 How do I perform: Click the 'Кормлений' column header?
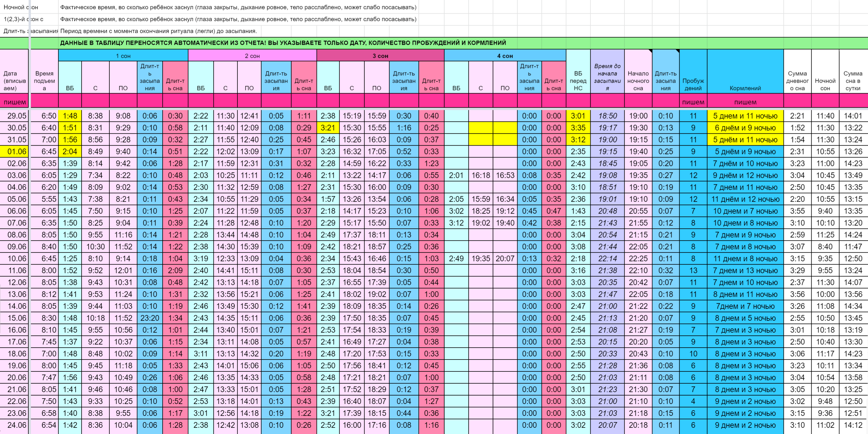tap(745, 71)
